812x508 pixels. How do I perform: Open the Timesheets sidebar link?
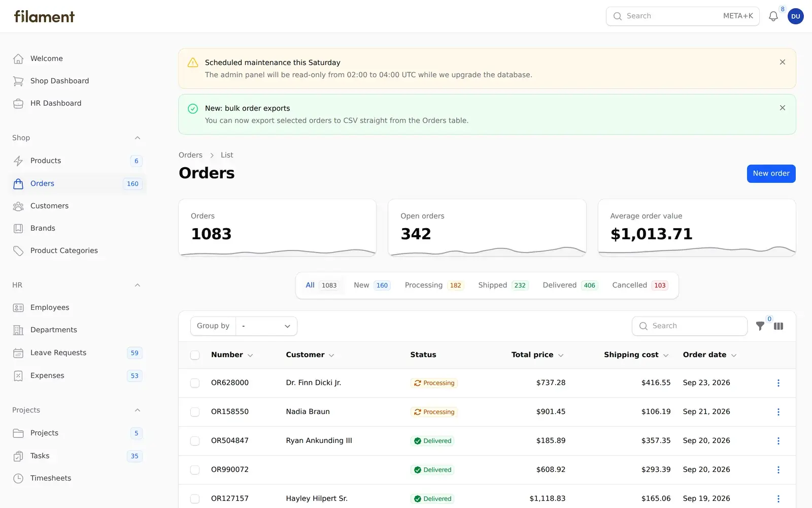point(77,479)
